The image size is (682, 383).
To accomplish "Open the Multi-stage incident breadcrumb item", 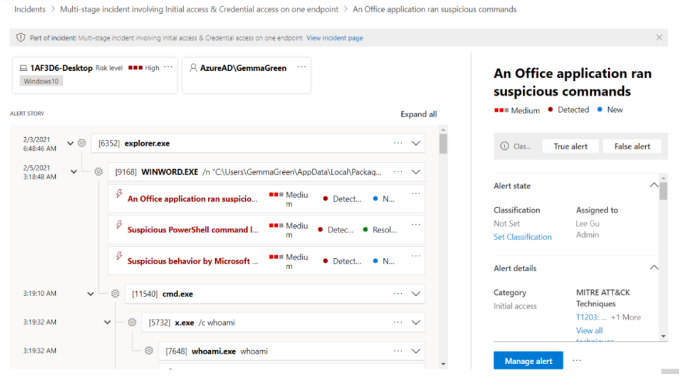I will pyautogui.click(x=199, y=9).
